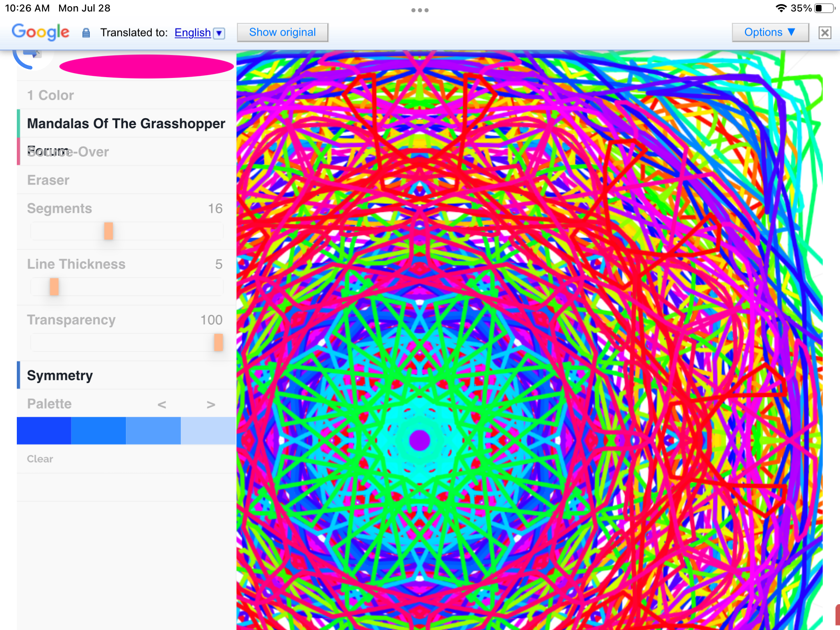Viewport: 840px width, 630px height.
Task: Tap the 10:26 AM clock
Action: pos(27,8)
